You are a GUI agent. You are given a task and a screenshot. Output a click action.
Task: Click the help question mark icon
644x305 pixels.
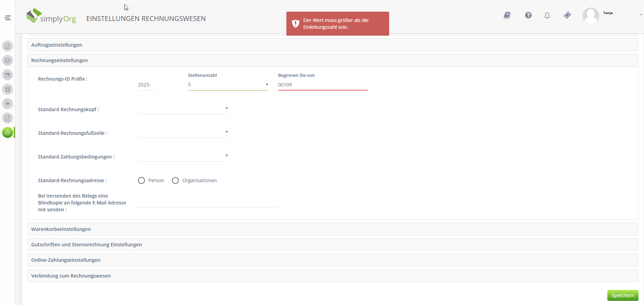point(528,15)
